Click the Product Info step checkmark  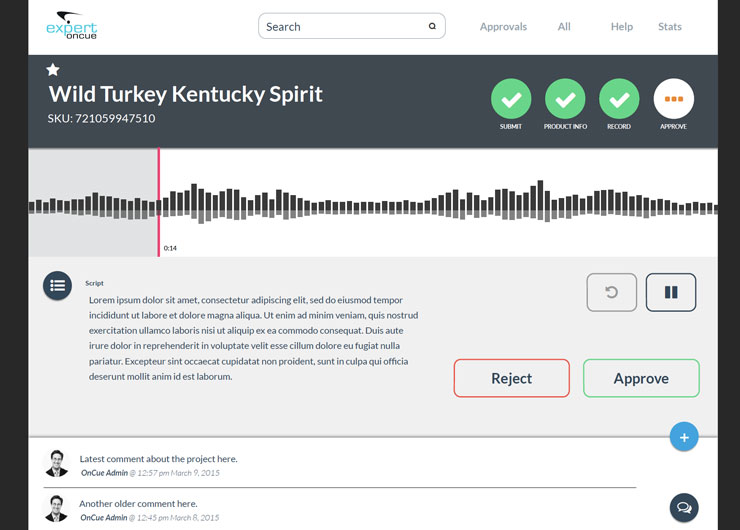565,99
